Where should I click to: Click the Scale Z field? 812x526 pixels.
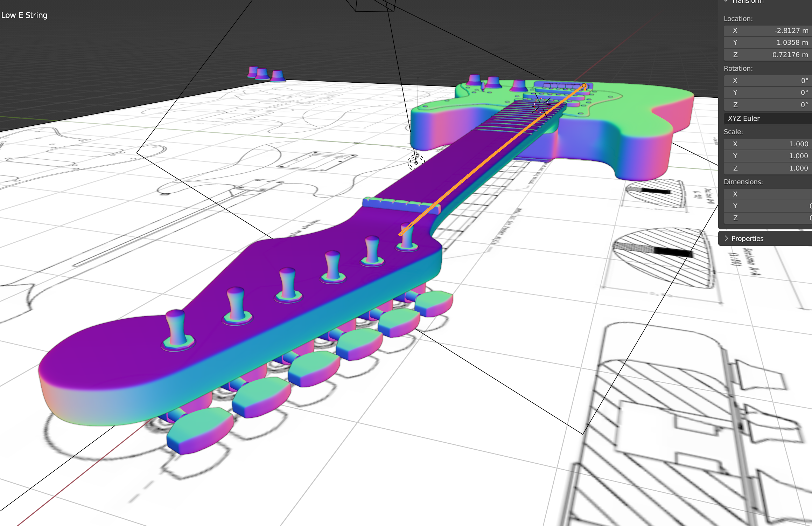coord(767,168)
